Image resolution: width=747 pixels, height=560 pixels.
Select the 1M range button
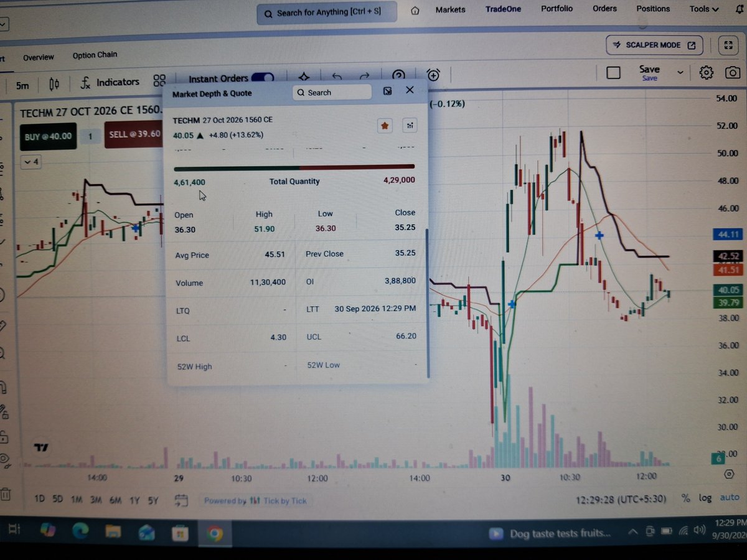tap(77, 500)
